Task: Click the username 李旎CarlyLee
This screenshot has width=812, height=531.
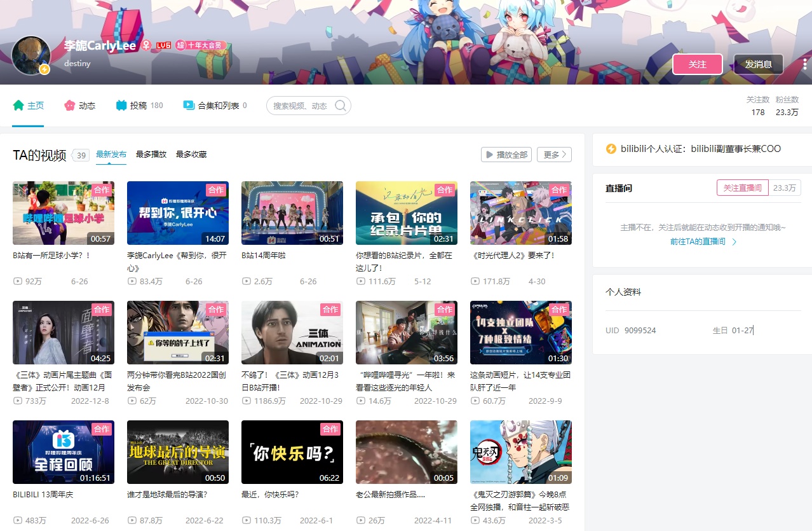Action: pos(100,46)
